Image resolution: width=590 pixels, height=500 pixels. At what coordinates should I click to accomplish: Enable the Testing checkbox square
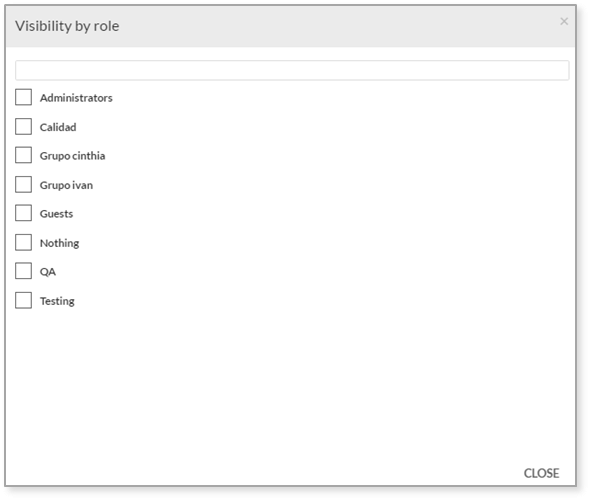pyautogui.click(x=23, y=300)
